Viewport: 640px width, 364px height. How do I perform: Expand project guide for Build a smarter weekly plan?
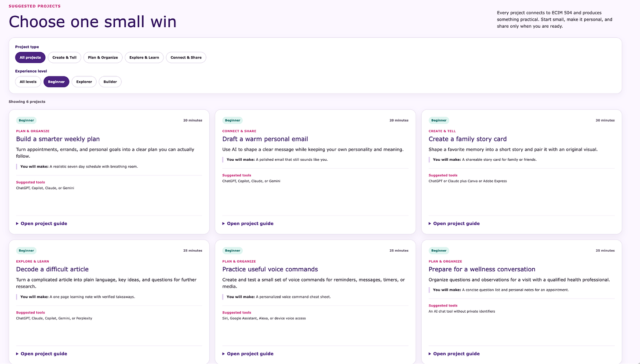point(42,223)
